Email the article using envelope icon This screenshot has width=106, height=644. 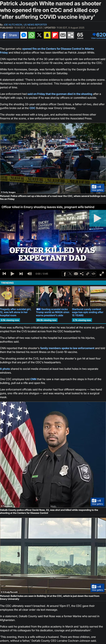(x=63, y=35)
